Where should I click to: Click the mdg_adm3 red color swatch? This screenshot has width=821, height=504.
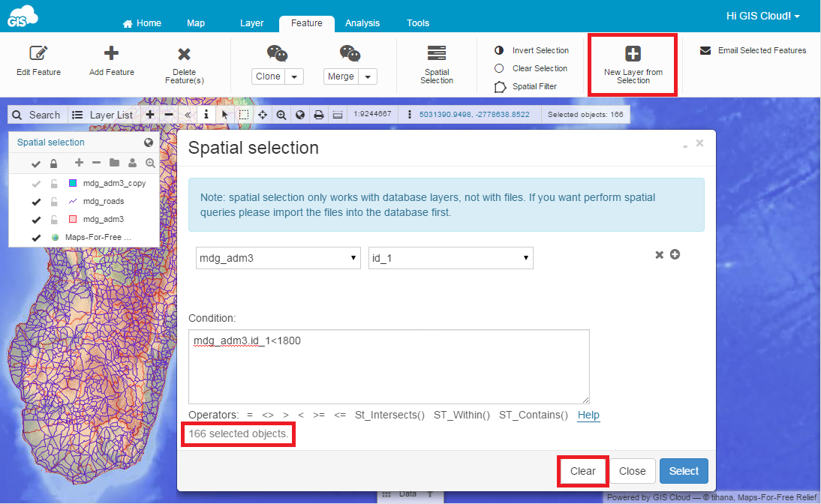(x=73, y=220)
